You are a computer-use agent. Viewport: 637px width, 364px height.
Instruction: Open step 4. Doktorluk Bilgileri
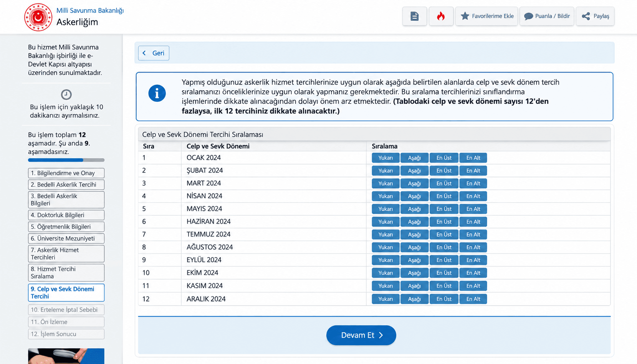click(x=66, y=215)
